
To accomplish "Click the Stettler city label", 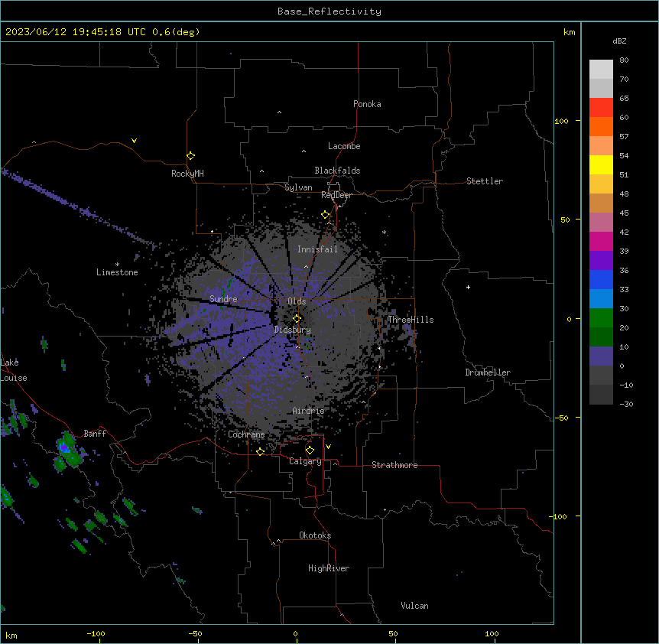I will pyautogui.click(x=485, y=181).
